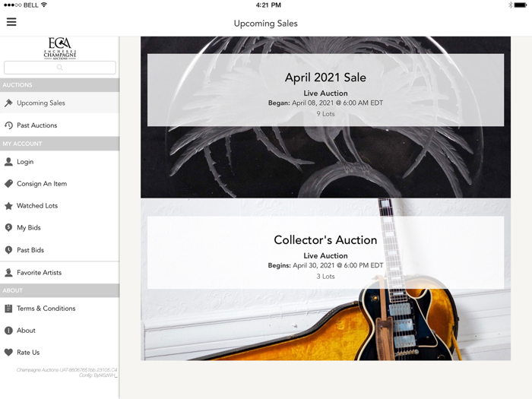
Task: Click the sidebar search input field
Action: pyautogui.click(x=60, y=68)
